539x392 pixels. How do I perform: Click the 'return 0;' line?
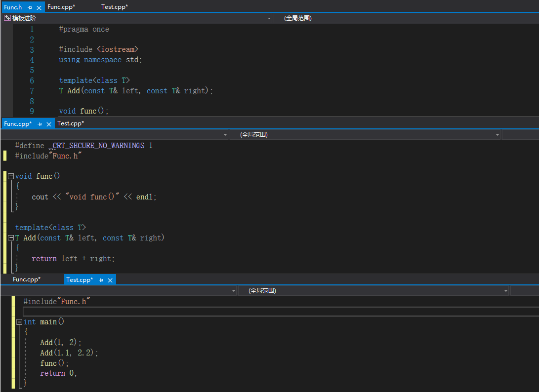tap(58, 373)
